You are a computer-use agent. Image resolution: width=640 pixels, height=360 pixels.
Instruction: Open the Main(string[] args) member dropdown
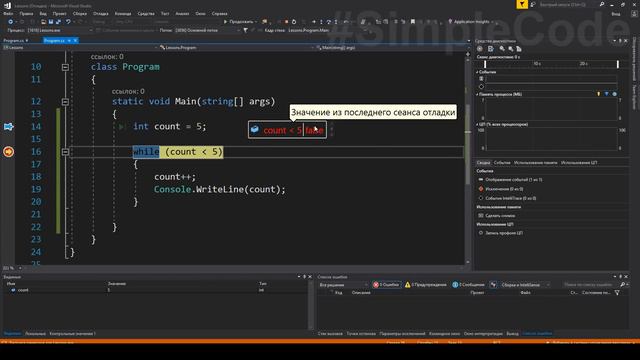point(392,48)
